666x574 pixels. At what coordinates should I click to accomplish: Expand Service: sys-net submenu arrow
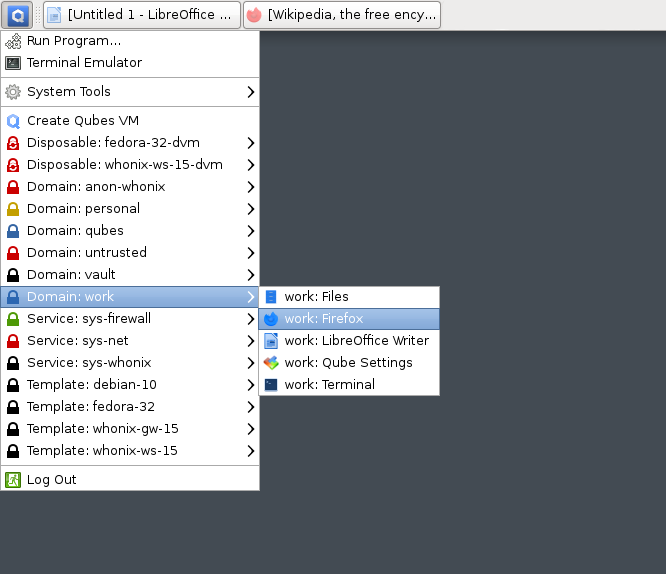(250, 341)
